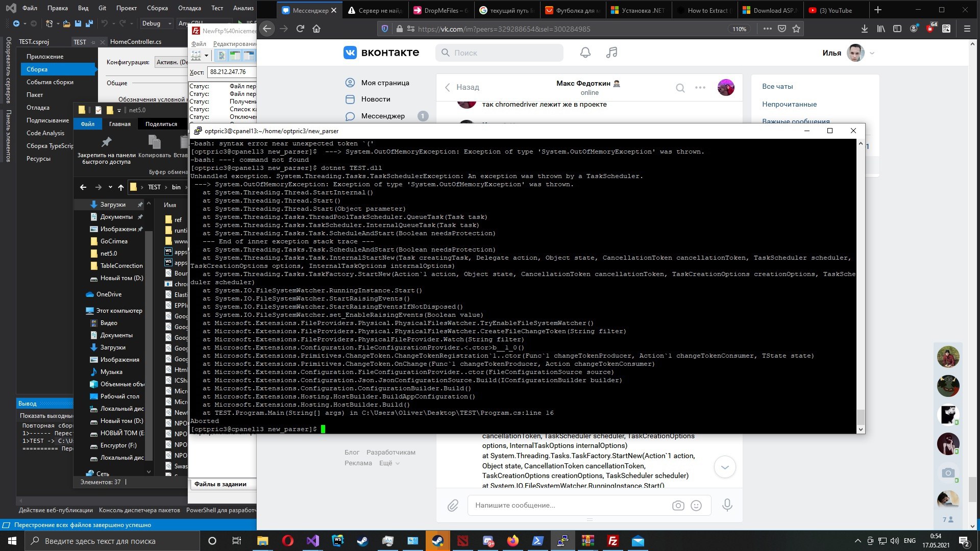
Task: Attach a file with the paperclip icon
Action: click(453, 506)
